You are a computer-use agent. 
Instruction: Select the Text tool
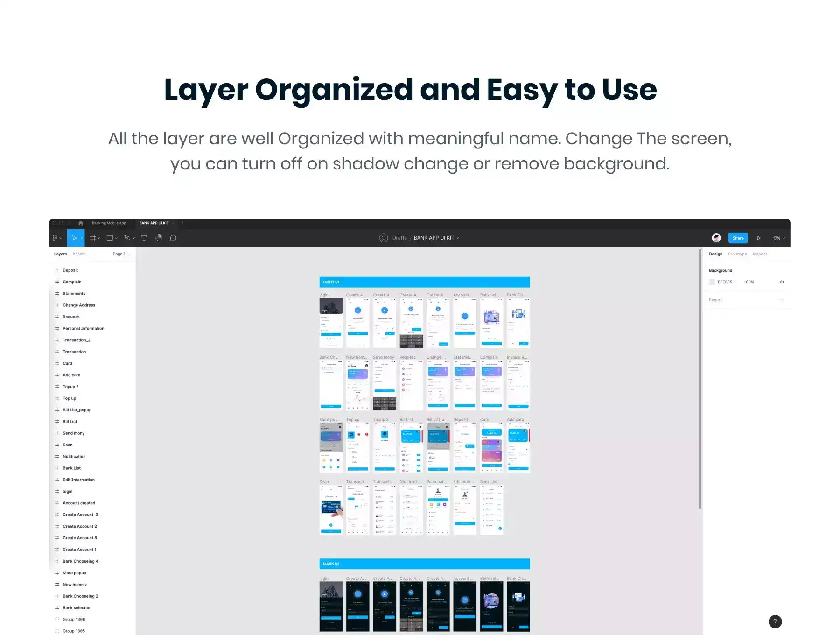[144, 238]
